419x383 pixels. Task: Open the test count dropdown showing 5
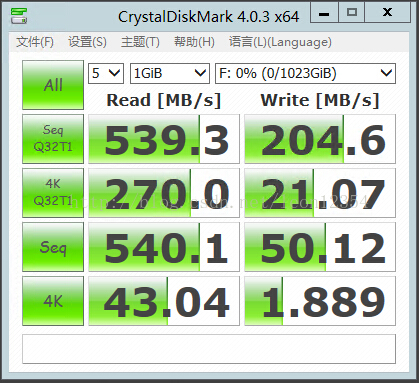(106, 73)
